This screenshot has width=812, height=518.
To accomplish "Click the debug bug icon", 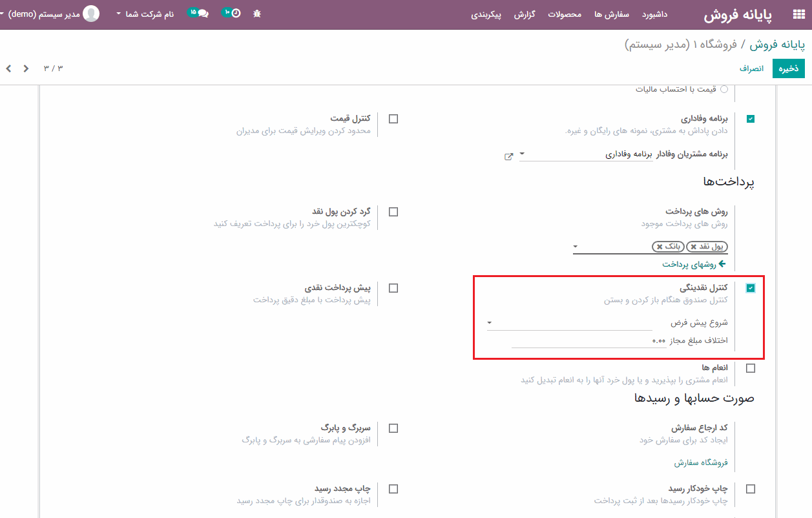I will coord(257,14).
